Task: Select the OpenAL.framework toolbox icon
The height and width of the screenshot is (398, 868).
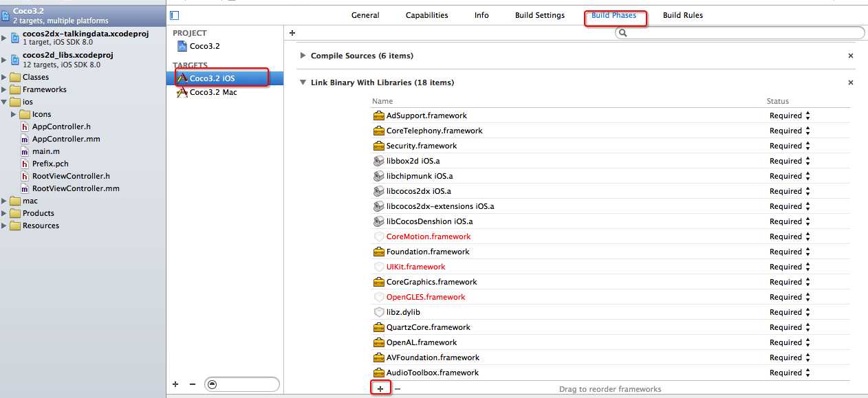Action: click(378, 342)
